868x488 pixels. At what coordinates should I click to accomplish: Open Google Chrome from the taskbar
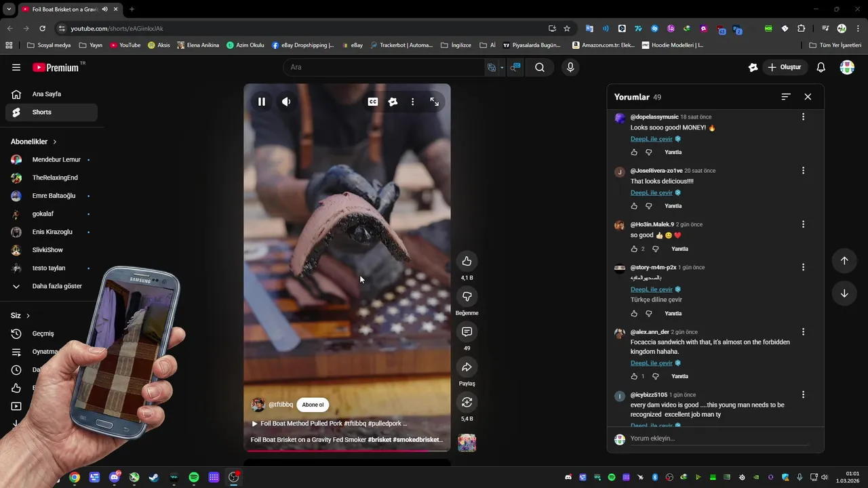[x=75, y=477]
